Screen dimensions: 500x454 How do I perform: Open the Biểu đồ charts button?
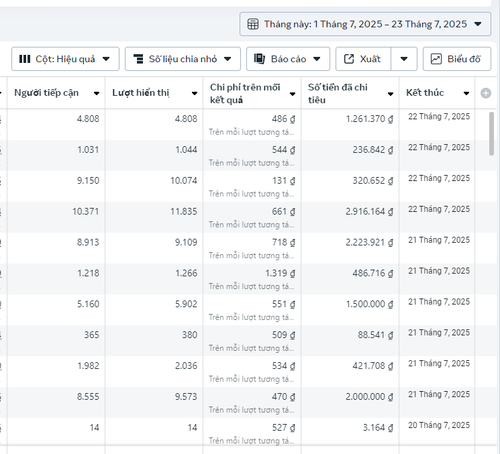click(x=457, y=59)
